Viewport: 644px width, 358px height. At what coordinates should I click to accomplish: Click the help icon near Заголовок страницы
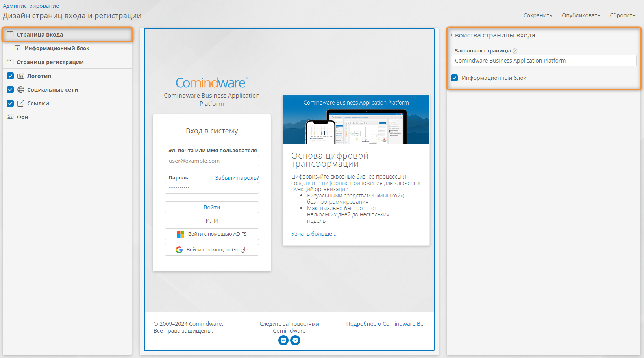[515, 51]
